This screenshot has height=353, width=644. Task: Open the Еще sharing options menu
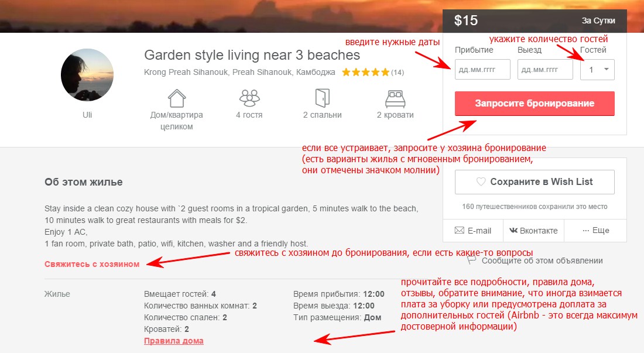(595, 230)
